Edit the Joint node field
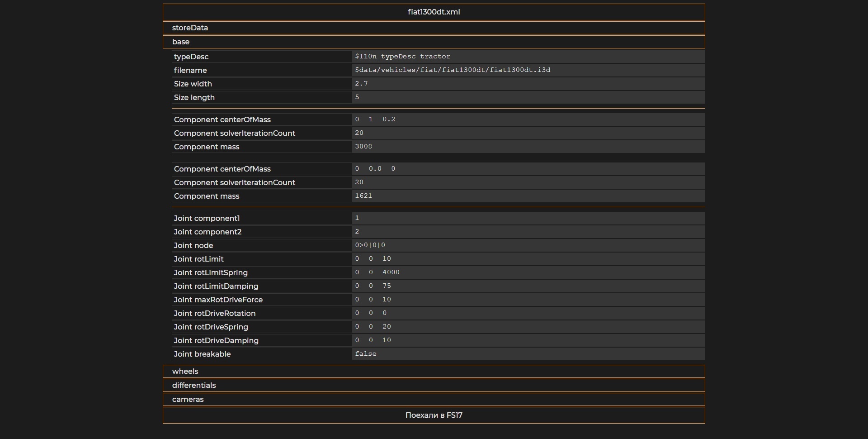Viewport: 868px width, 439px height. (x=528, y=245)
